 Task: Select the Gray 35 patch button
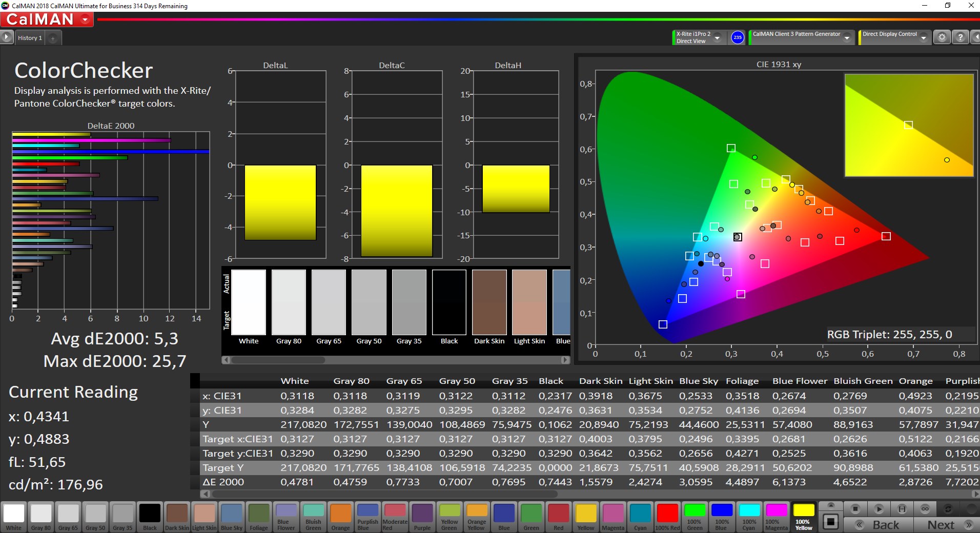[x=122, y=517]
